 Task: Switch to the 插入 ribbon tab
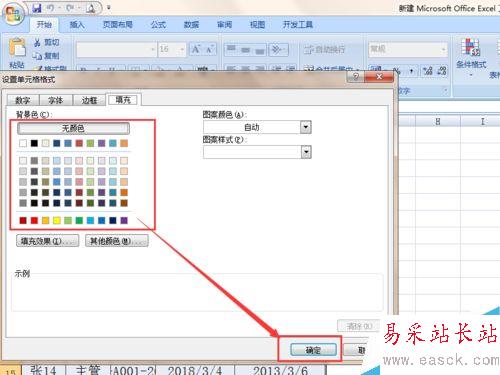(x=77, y=24)
